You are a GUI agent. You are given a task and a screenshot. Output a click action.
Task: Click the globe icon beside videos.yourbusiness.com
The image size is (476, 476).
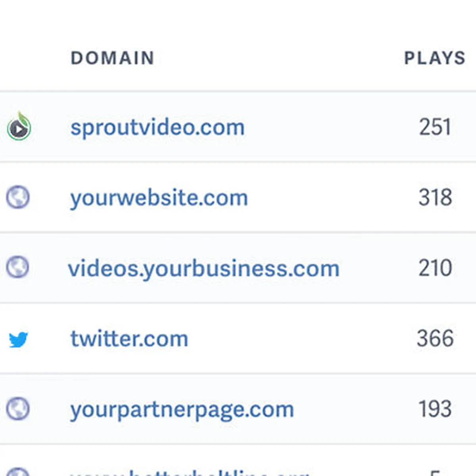tap(18, 267)
